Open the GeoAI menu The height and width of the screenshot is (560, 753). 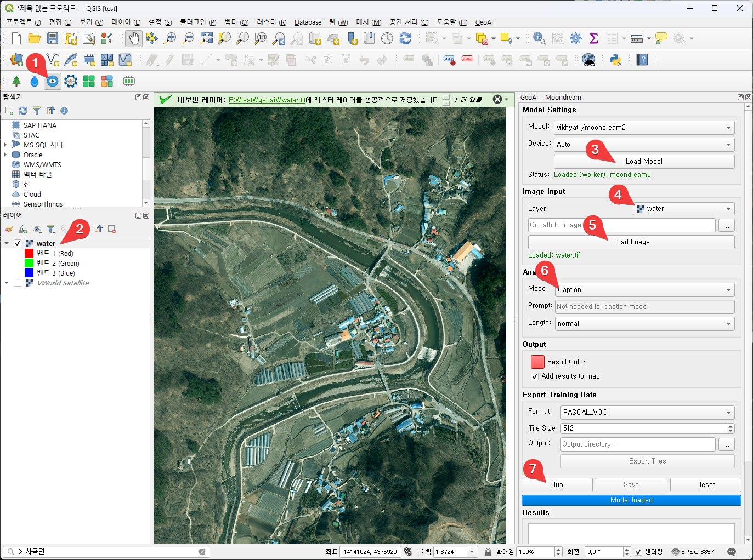[484, 22]
